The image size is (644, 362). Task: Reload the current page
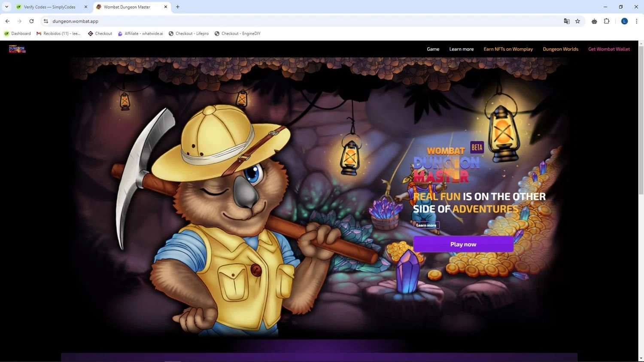coord(31,21)
